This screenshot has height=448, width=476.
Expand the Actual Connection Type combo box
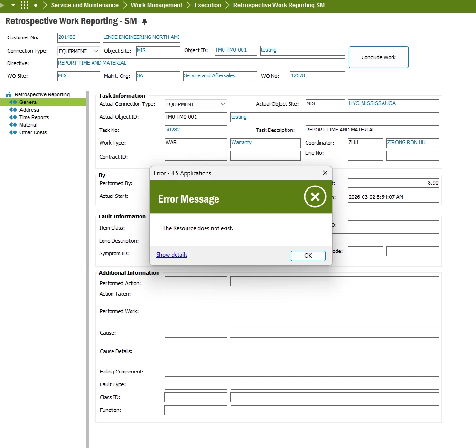click(x=223, y=104)
